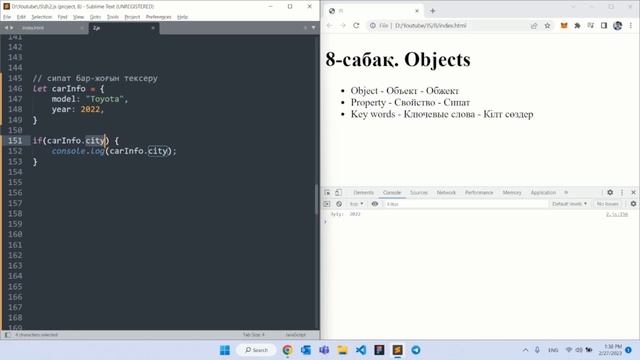The image size is (640, 360).
Task: Open a new tab in Chrome
Action: pyautogui.click(x=433, y=11)
